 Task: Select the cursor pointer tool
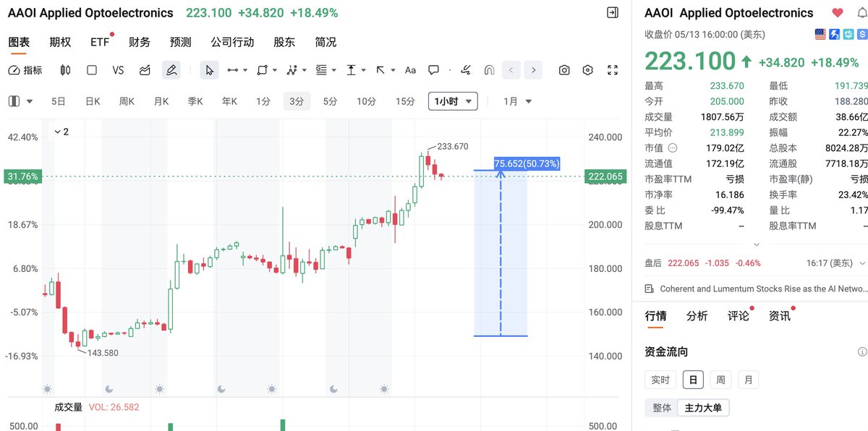click(210, 70)
